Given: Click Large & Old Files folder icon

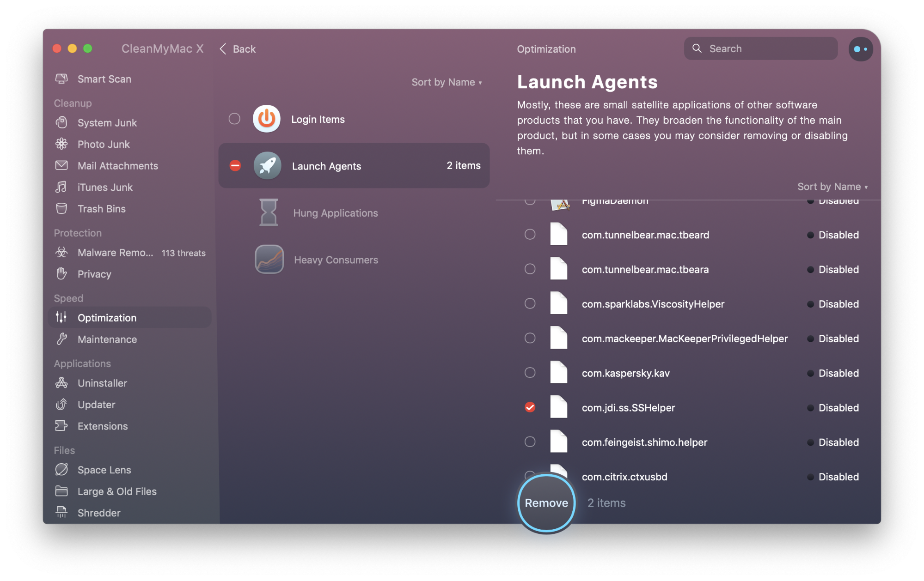Looking at the screenshot, I should pyautogui.click(x=61, y=491).
